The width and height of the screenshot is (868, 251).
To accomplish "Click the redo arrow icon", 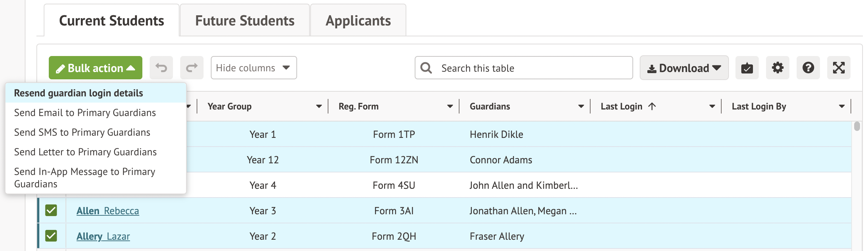I will coord(192,68).
